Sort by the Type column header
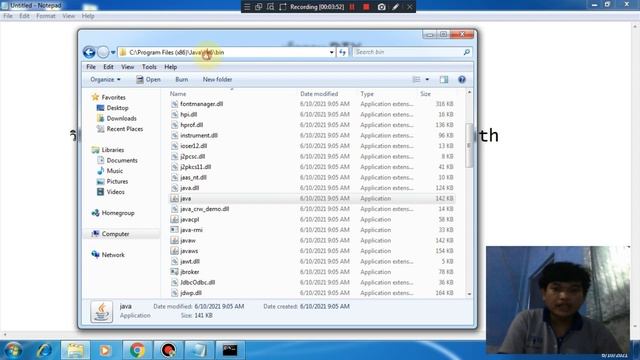Screen dimensions: 640x360 367,94
